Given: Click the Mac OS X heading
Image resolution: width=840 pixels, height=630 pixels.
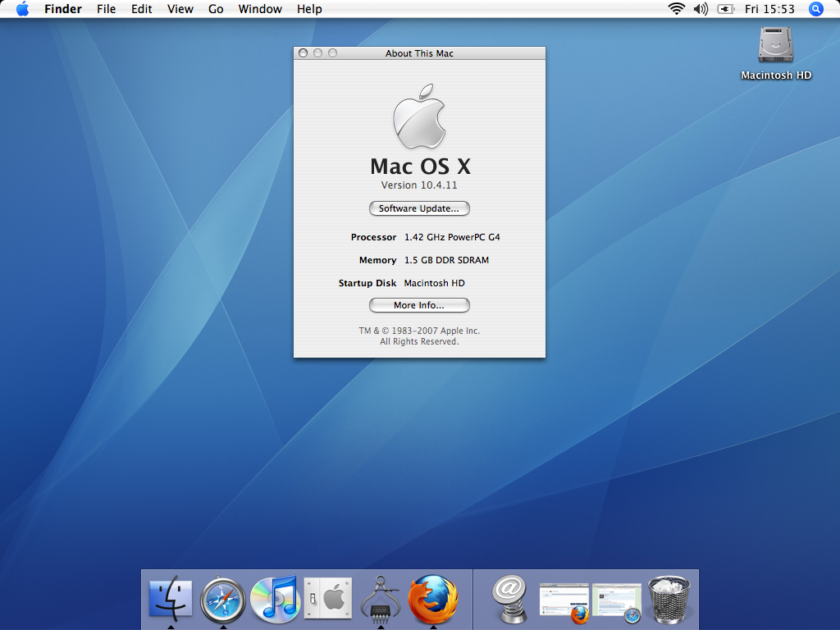Looking at the screenshot, I should tap(420, 166).
